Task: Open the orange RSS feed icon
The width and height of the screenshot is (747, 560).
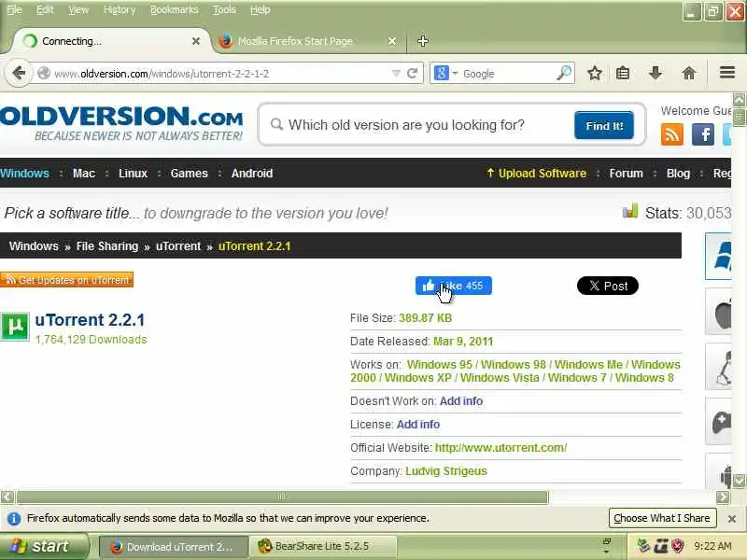Action: tap(671, 134)
